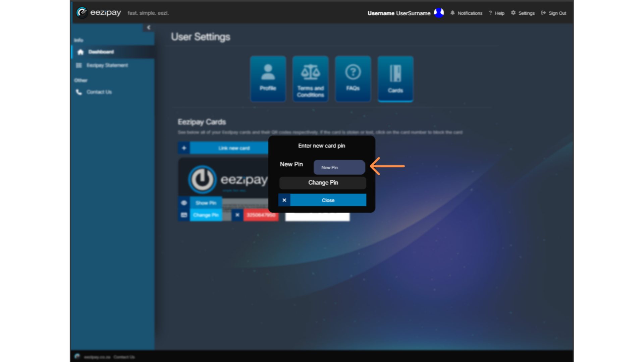Open the user avatar profile picture

439,13
